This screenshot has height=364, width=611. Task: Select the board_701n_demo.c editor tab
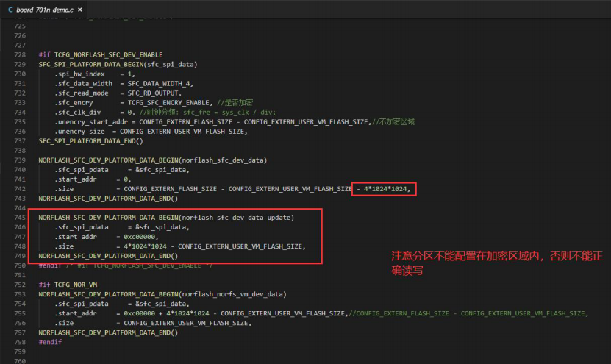click(x=44, y=10)
